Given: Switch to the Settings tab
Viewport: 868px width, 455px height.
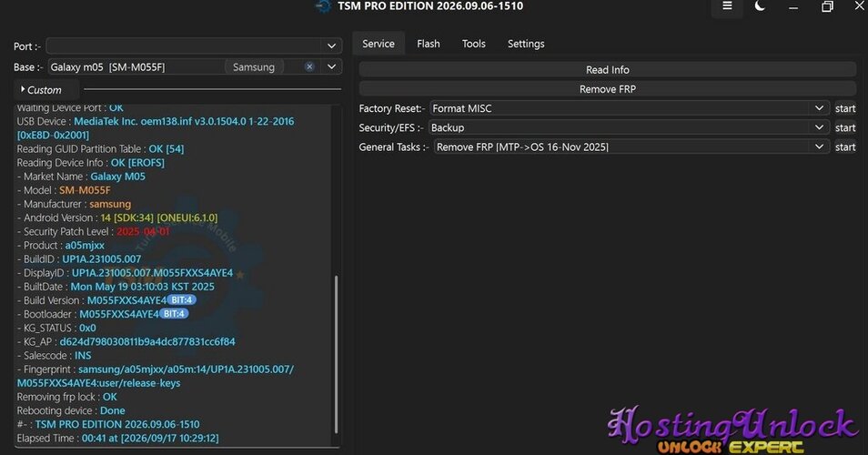Looking at the screenshot, I should point(526,44).
